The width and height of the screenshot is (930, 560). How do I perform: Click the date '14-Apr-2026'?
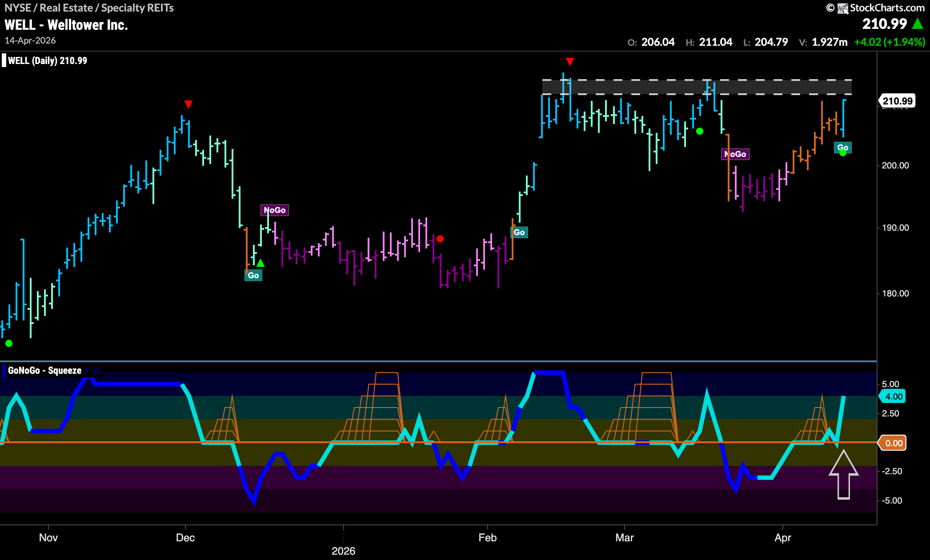point(30,40)
